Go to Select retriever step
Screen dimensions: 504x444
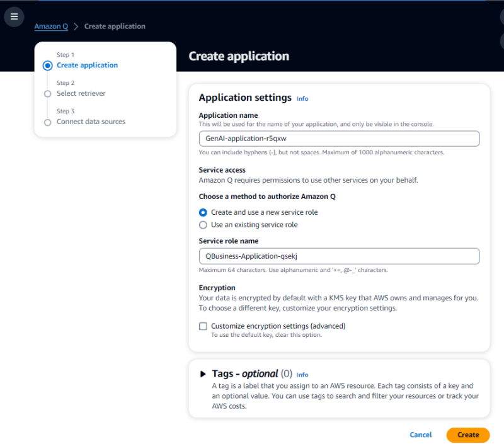click(81, 93)
